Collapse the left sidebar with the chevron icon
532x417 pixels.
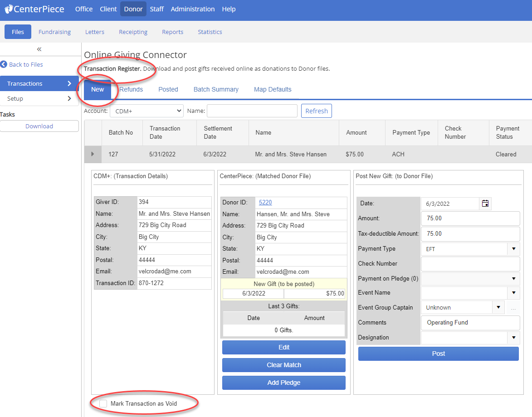pyautogui.click(x=40, y=48)
